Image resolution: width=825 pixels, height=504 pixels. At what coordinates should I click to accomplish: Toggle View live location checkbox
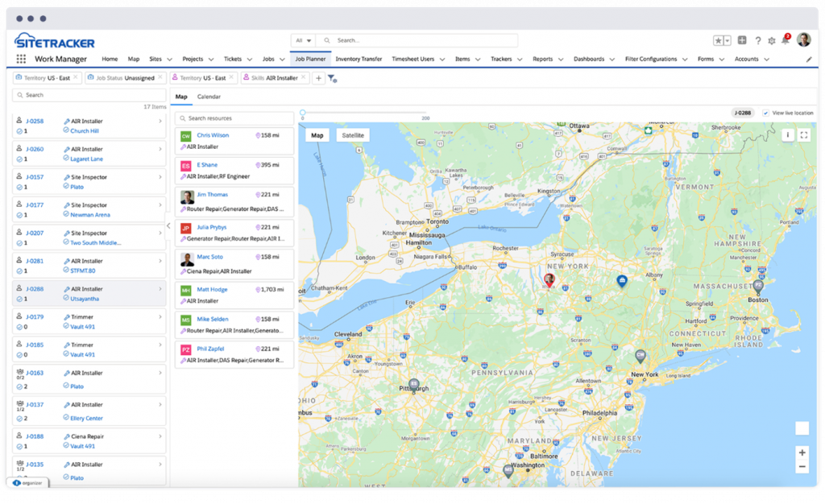tap(766, 113)
